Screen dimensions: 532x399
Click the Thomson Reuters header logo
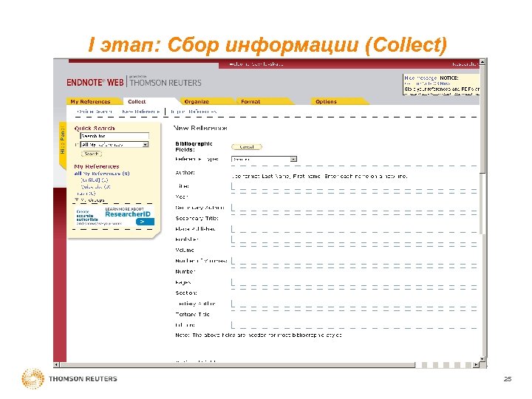coord(166,82)
